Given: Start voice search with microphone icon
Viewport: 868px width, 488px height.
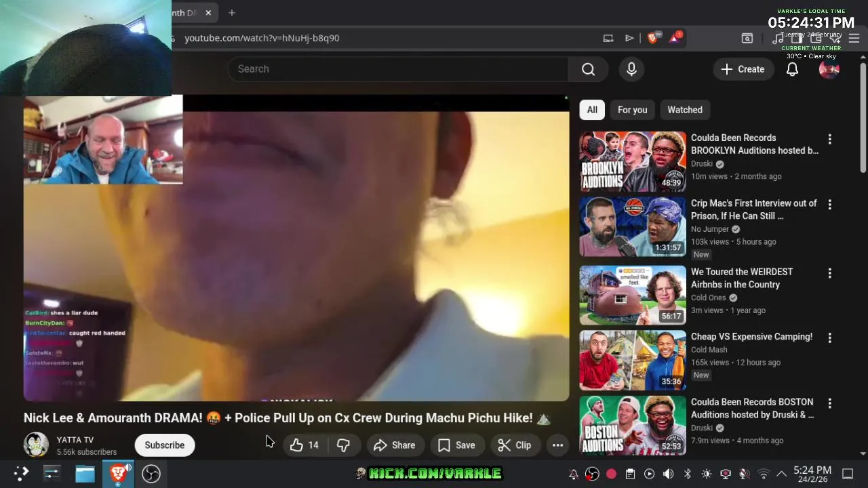Looking at the screenshot, I should click(x=631, y=69).
